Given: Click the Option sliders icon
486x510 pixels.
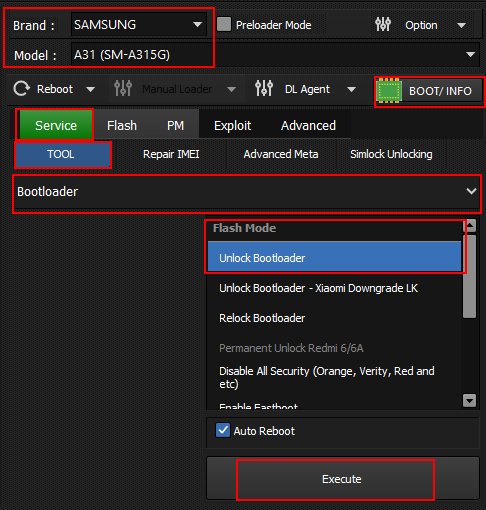Looking at the screenshot, I should 383,24.
